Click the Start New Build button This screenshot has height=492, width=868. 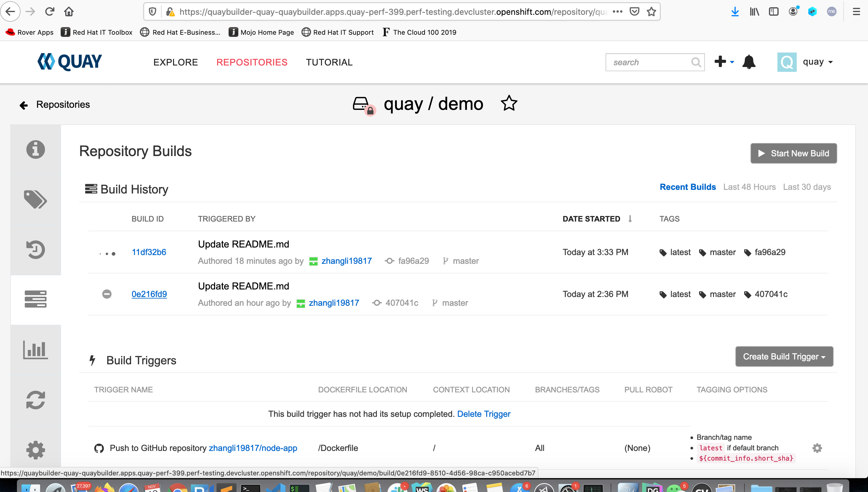coord(793,153)
